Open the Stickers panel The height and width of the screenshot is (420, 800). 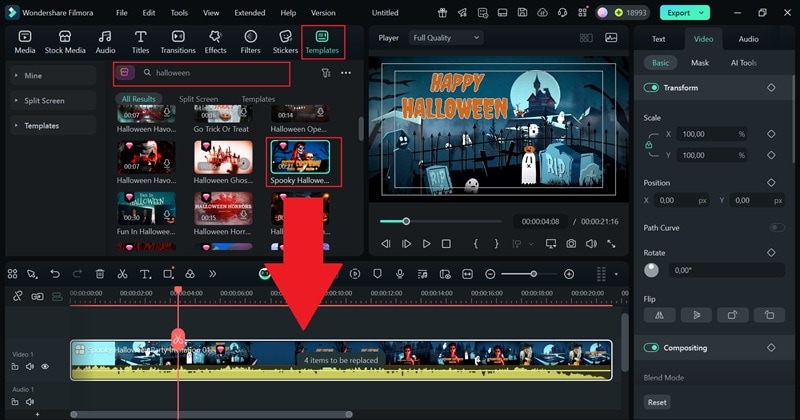[285, 42]
